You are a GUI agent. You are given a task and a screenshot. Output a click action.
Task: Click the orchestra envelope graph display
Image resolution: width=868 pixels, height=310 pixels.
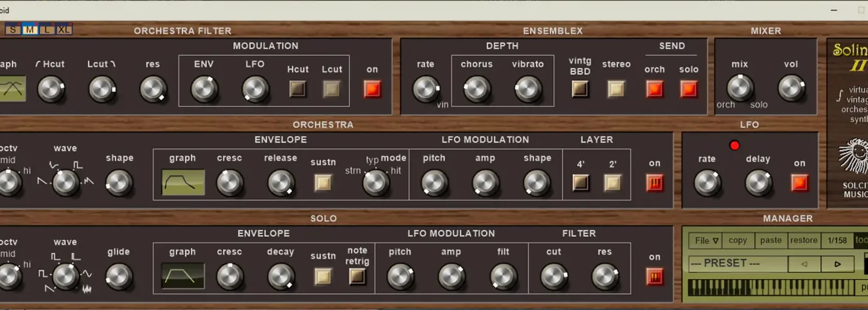click(x=183, y=182)
